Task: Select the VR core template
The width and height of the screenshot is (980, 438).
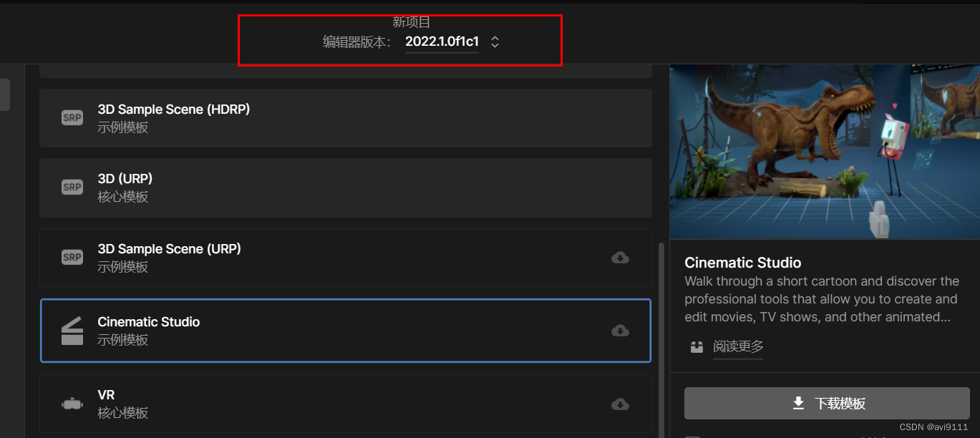Action: pos(346,404)
